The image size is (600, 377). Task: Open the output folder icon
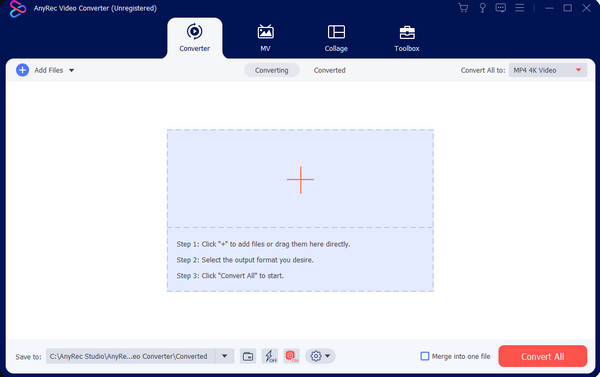click(248, 356)
